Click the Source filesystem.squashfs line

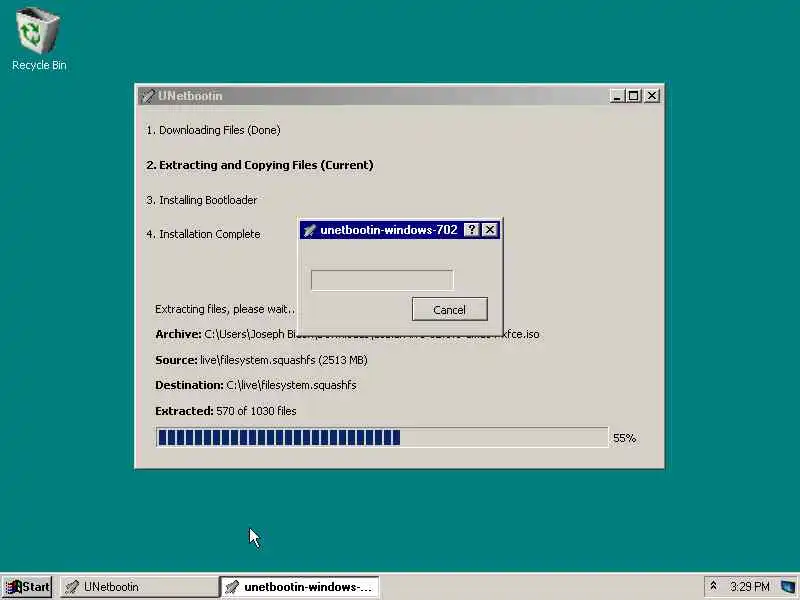click(261, 360)
